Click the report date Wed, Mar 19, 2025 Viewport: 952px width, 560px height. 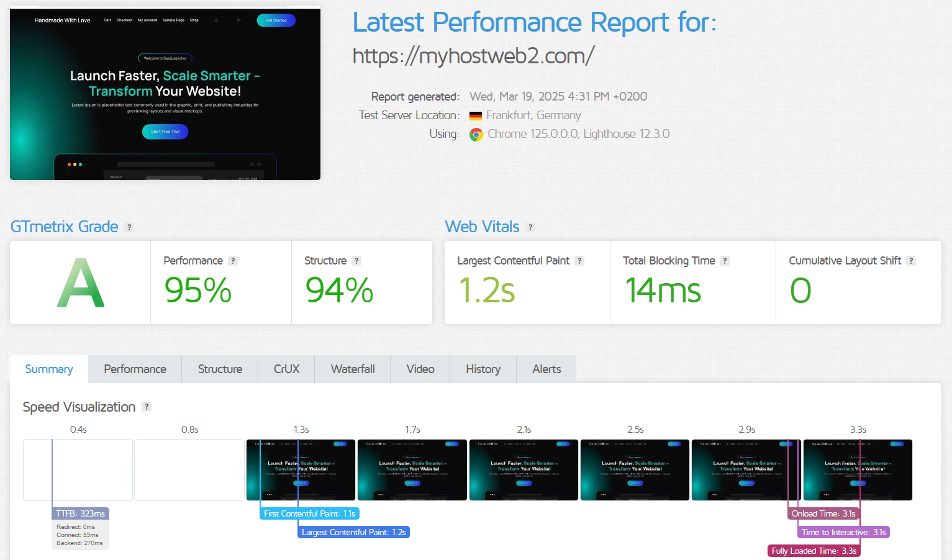point(558,96)
